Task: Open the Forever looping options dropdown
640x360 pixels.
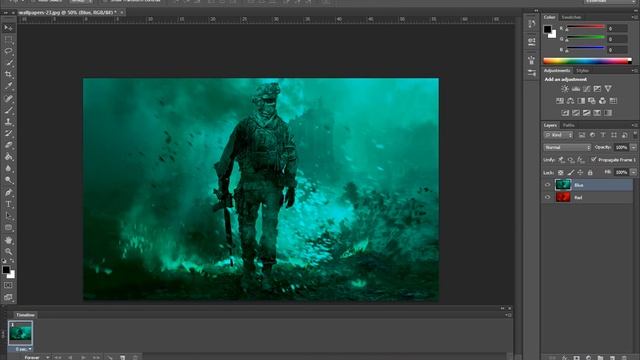Action: coord(36,358)
